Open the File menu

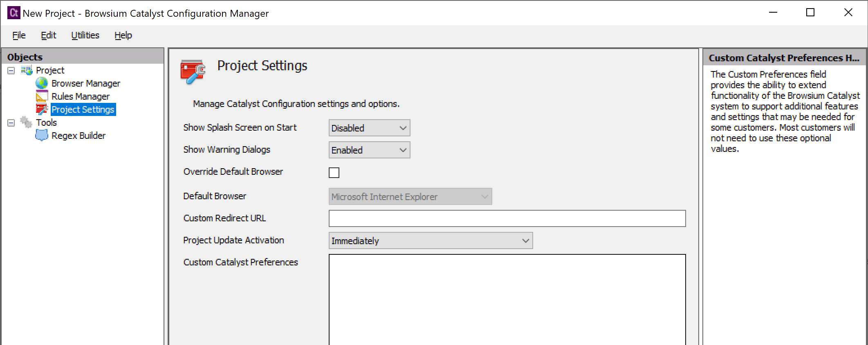19,36
